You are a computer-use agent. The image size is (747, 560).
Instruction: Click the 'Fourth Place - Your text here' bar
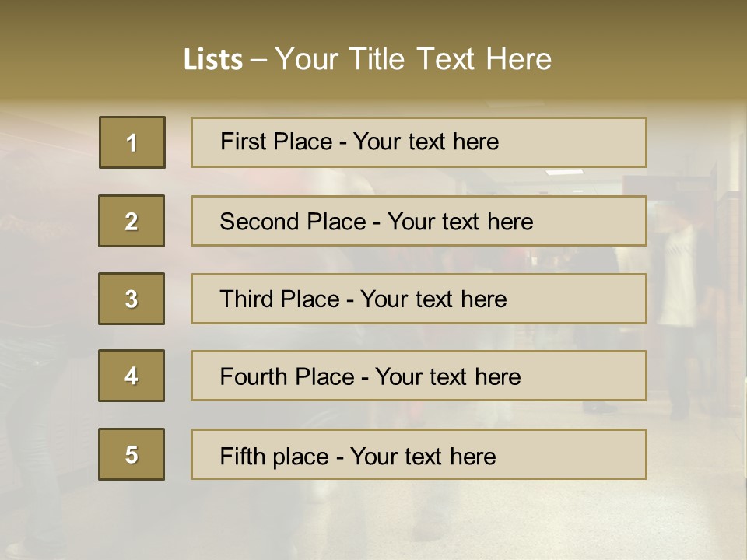[419, 376]
